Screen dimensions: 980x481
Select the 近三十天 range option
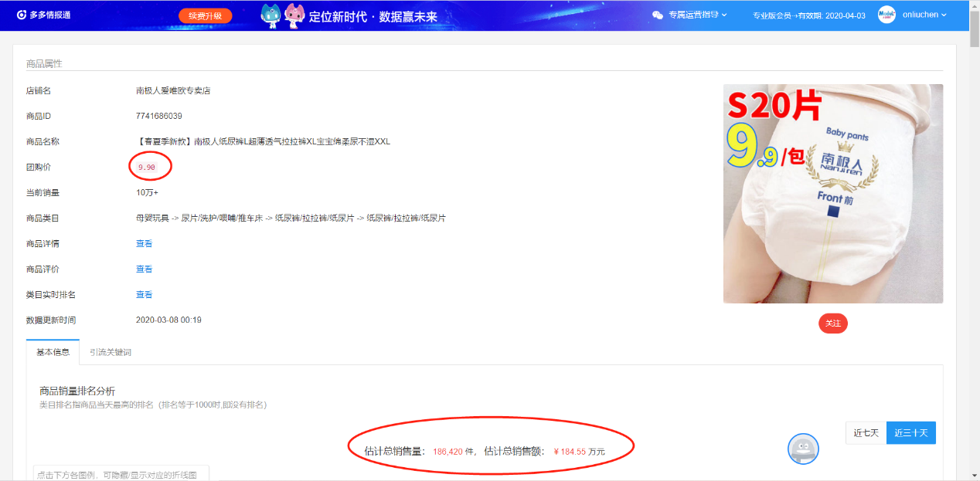(x=911, y=432)
